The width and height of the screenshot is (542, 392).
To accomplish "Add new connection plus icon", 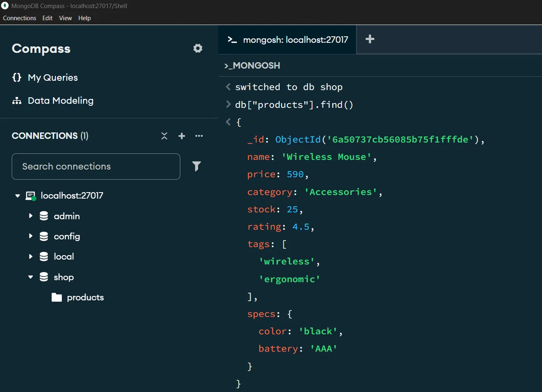I will (x=182, y=136).
